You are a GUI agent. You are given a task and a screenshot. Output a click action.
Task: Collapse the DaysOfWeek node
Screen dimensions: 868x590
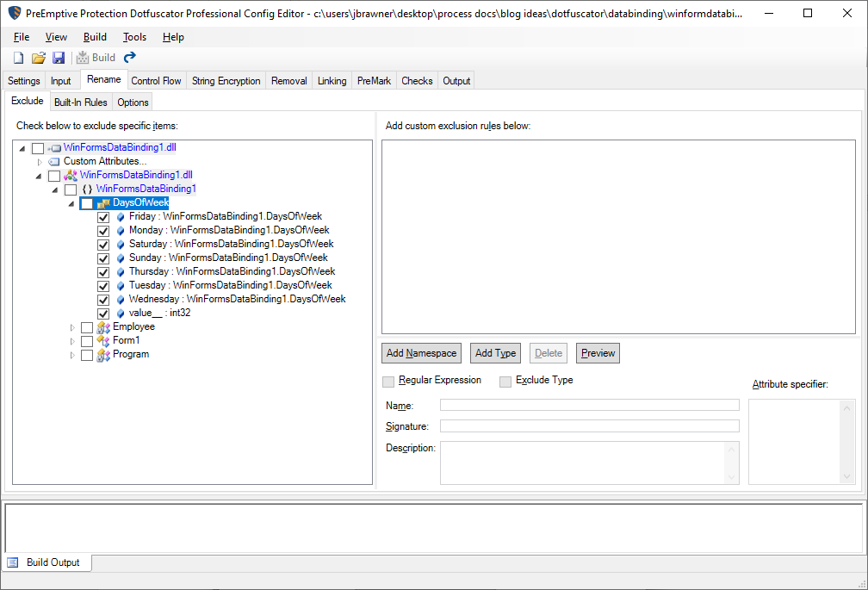[71, 203]
